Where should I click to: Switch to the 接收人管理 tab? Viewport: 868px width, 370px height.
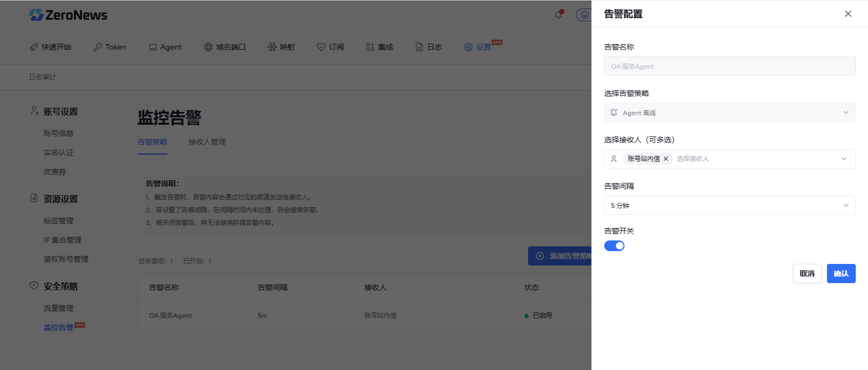click(207, 142)
